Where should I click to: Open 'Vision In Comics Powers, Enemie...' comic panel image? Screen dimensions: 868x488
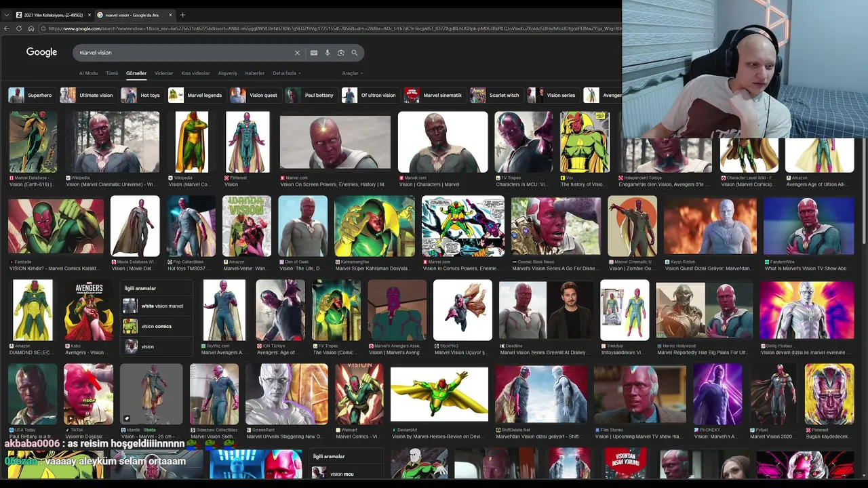point(463,226)
